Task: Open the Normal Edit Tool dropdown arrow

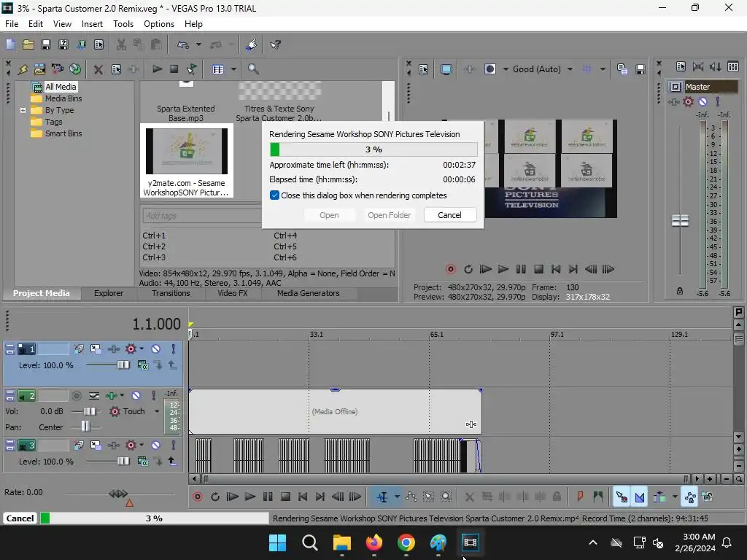Action: click(397, 497)
